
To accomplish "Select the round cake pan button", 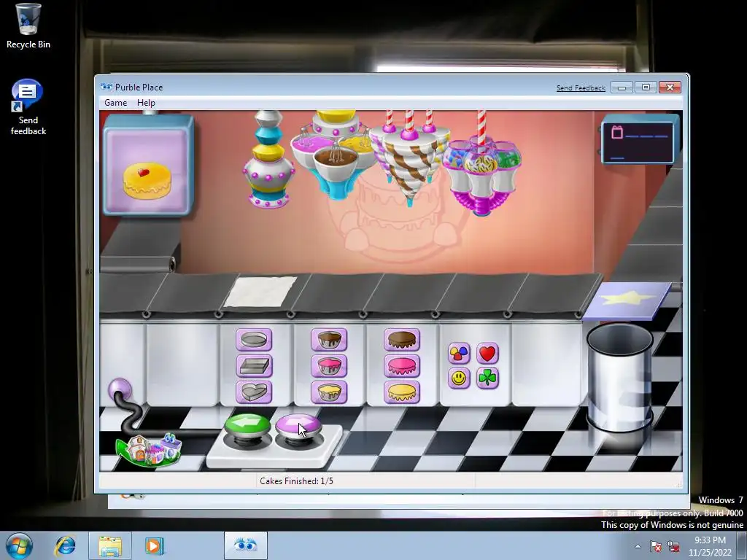I will click(x=254, y=340).
